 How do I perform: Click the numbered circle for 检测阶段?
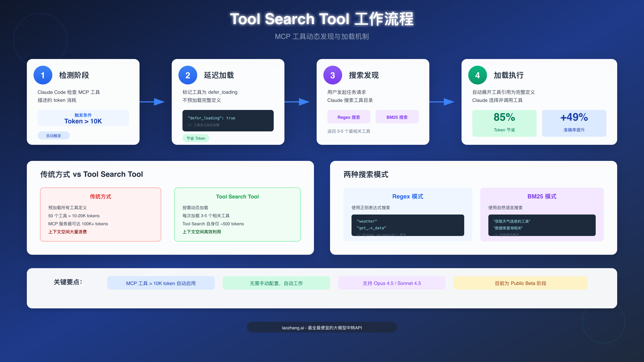[x=43, y=75]
